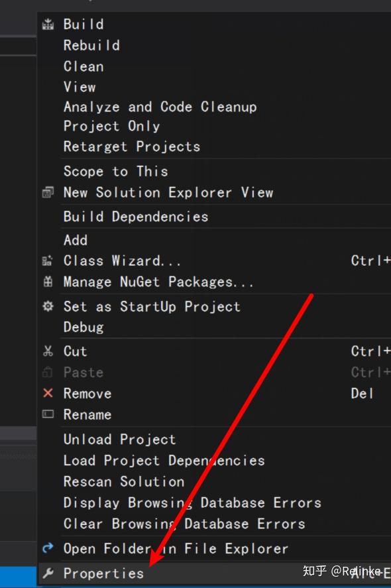This screenshot has width=391, height=588.
Task: Click the New Solution Explorer View icon
Action: pos(48,192)
